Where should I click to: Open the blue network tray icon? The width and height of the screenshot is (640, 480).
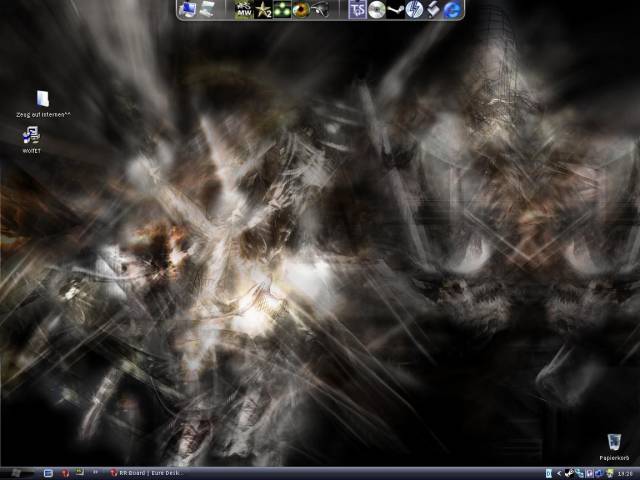(x=599, y=473)
